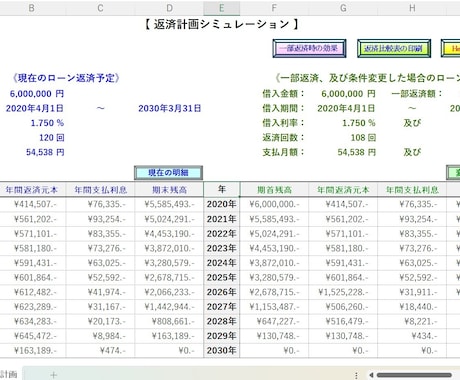Click the 借入金額： label
The width and height of the screenshot is (460, 380).
click(x=283, y=94)
